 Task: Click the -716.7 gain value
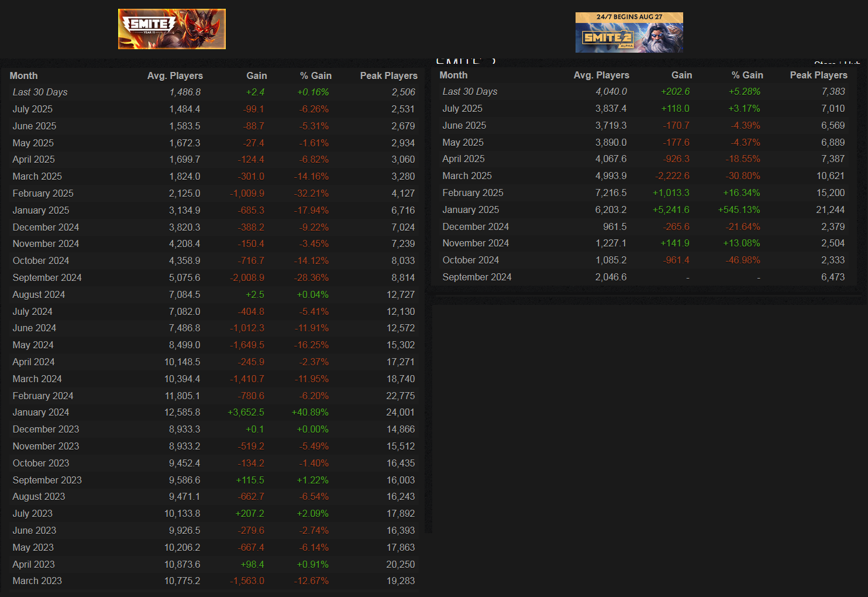point(251,260)
